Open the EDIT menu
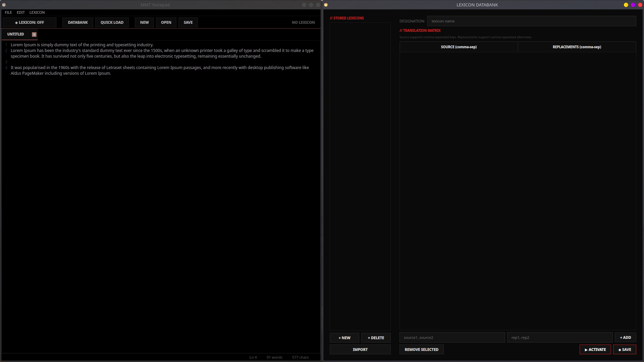644x362 pixels. pos(20,12)
